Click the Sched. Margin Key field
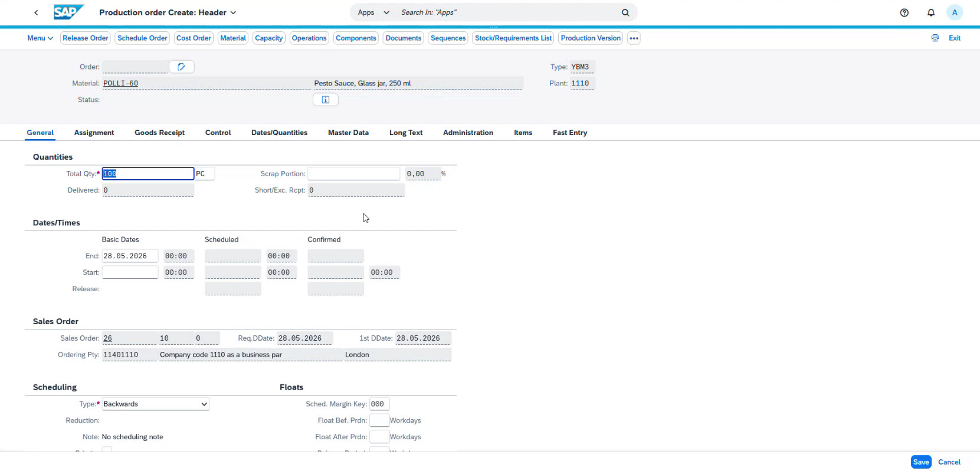 [379, 404]
